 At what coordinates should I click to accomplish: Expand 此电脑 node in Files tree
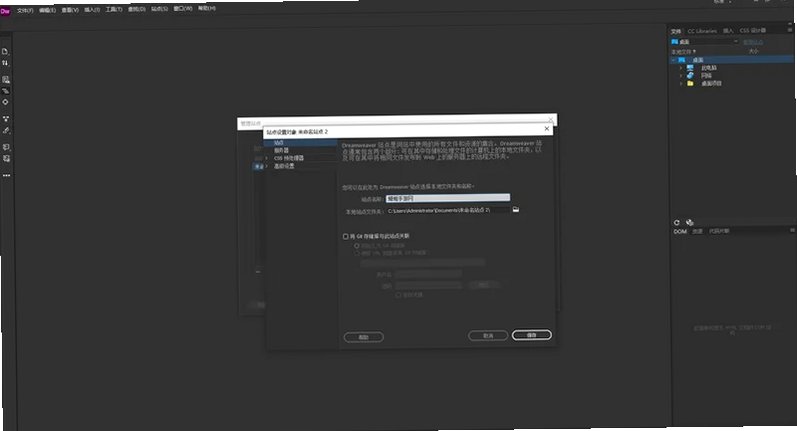(x=681, y=68)
